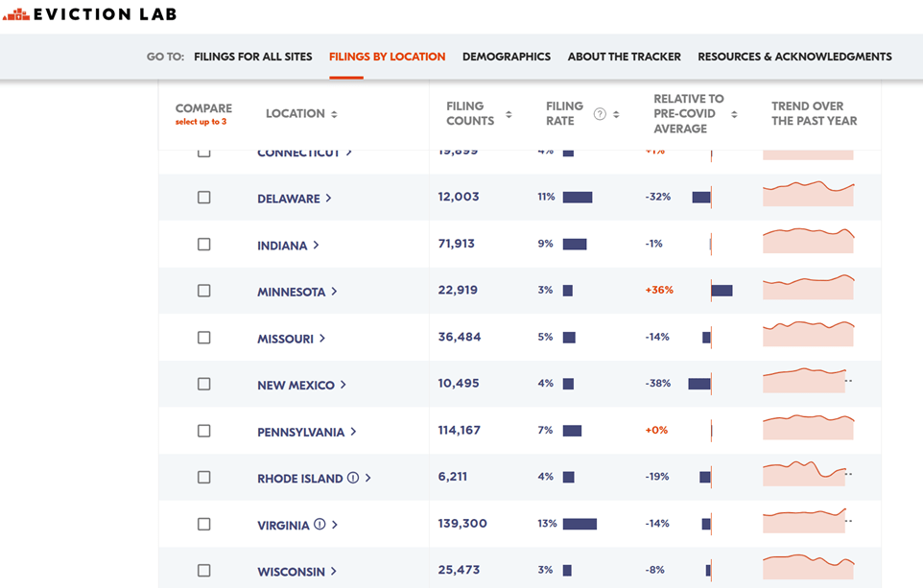923x588 pixels.
Task: Click the Filing Rate help question-mark icon
Action: click(600, 114)
